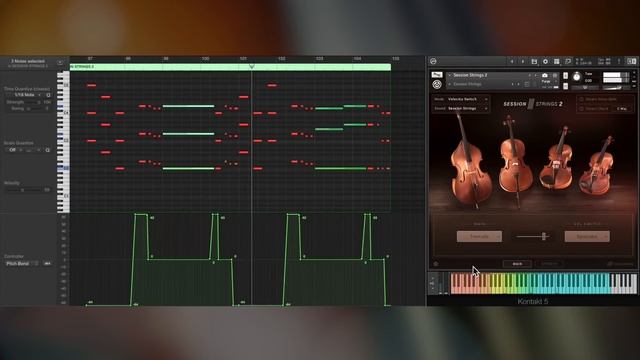Toggle the Mute button of Session Strings 2
The image size is (640, 360).
tap(565, 86)
